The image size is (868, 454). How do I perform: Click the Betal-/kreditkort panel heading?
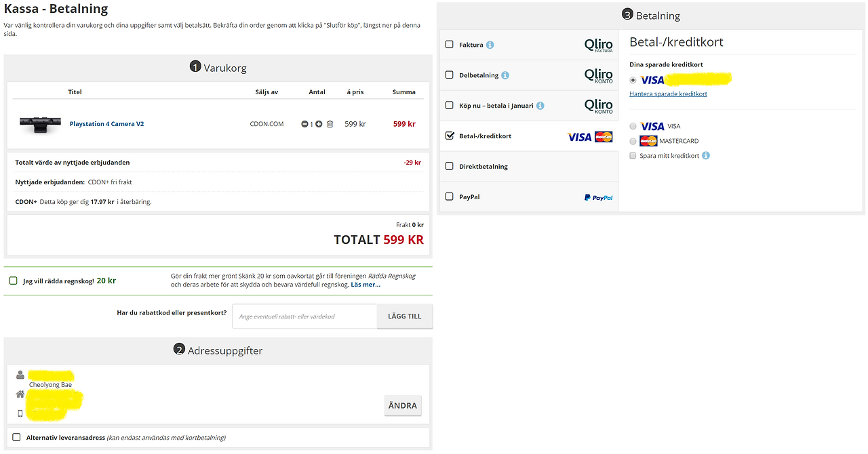coord(676,42)
